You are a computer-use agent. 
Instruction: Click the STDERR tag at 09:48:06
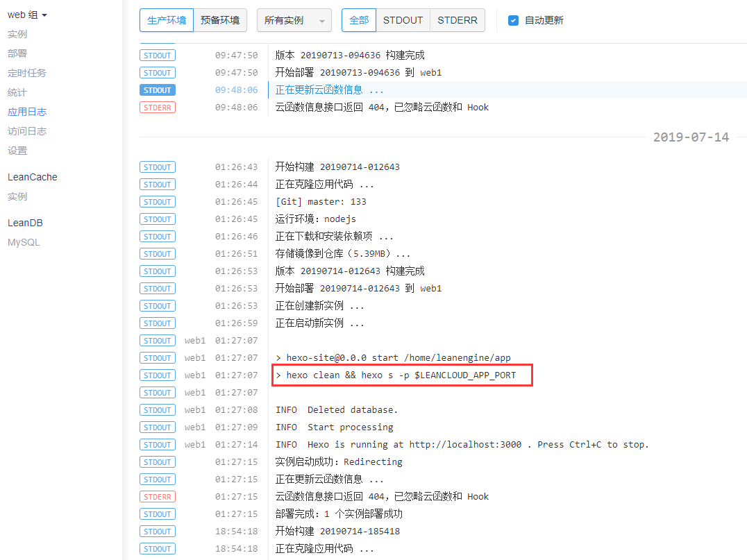[157, 108]
